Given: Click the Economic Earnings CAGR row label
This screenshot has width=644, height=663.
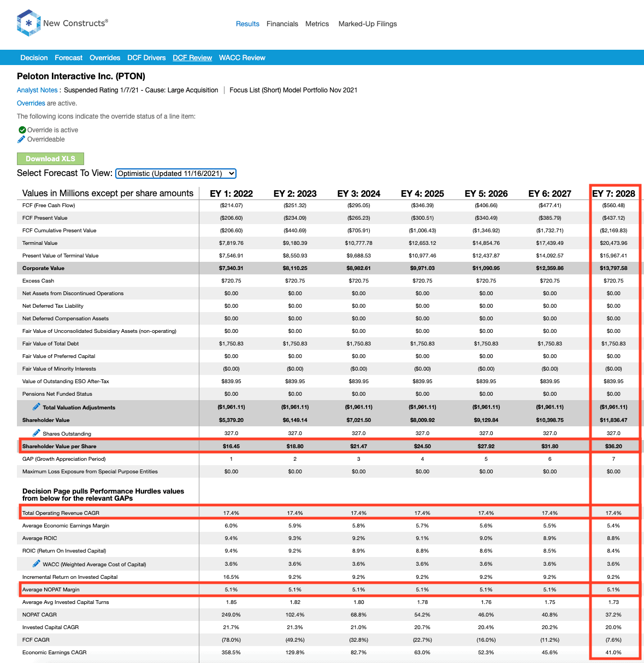Looking at the screenshot, I should coord(55,653).
